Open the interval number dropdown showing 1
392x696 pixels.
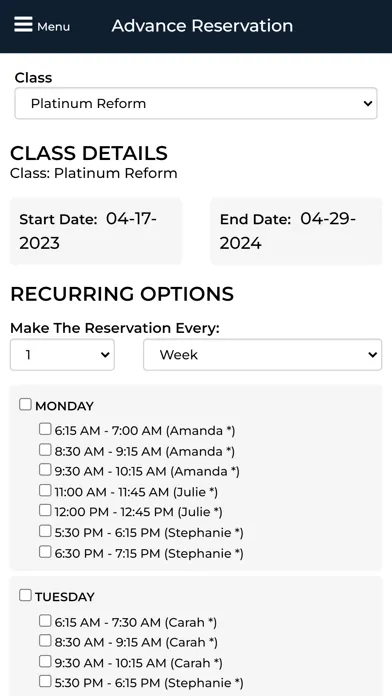click(x=62, y=355)
